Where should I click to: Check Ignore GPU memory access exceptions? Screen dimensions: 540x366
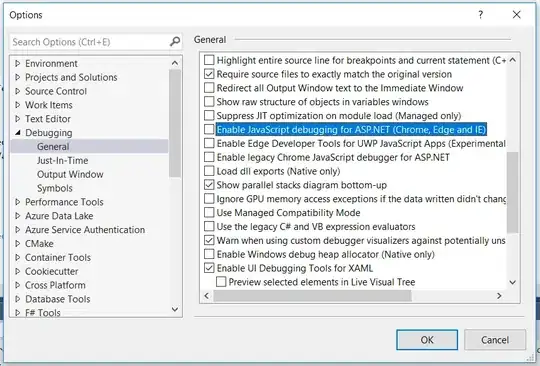[x=209, y=199]
